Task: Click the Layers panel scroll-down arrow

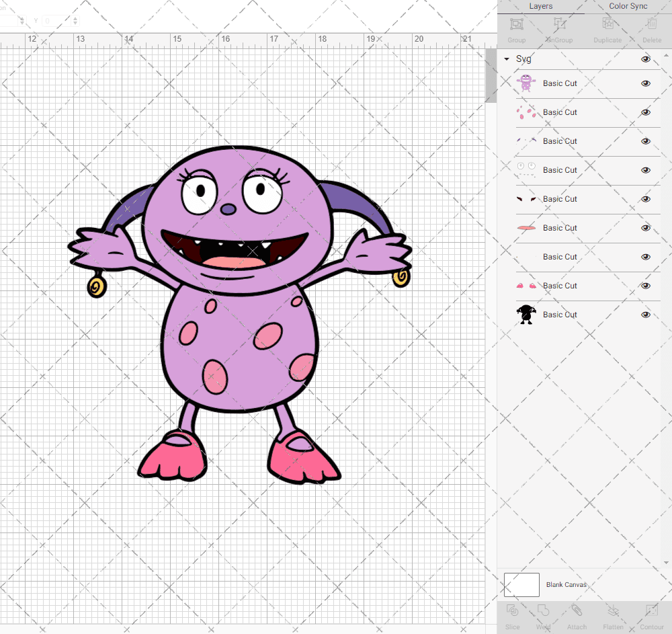Action: coord(665,563)
